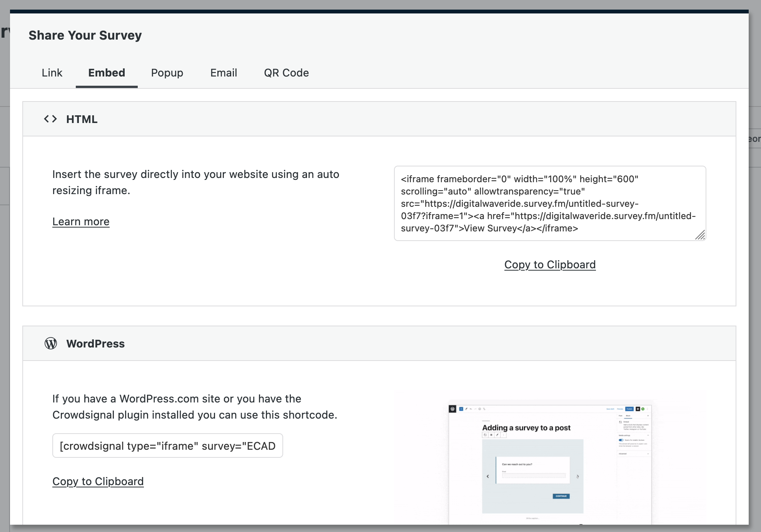Click the next arrow in the survey preview
The height and width of the screenshot is (532, 761).
click(577, 476)
